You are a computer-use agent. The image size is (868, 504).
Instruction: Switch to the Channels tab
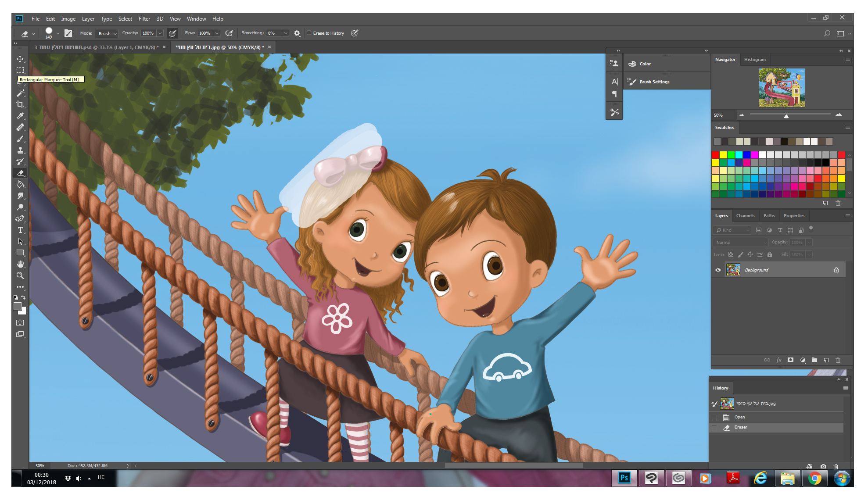745,216
